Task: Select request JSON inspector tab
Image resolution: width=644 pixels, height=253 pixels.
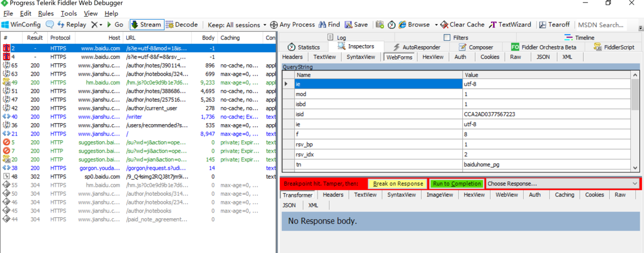Action: click(x=543, y=57)
